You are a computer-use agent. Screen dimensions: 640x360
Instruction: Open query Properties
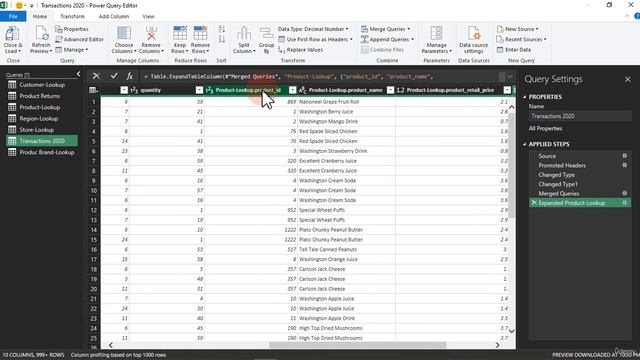[x=72, y=29]
